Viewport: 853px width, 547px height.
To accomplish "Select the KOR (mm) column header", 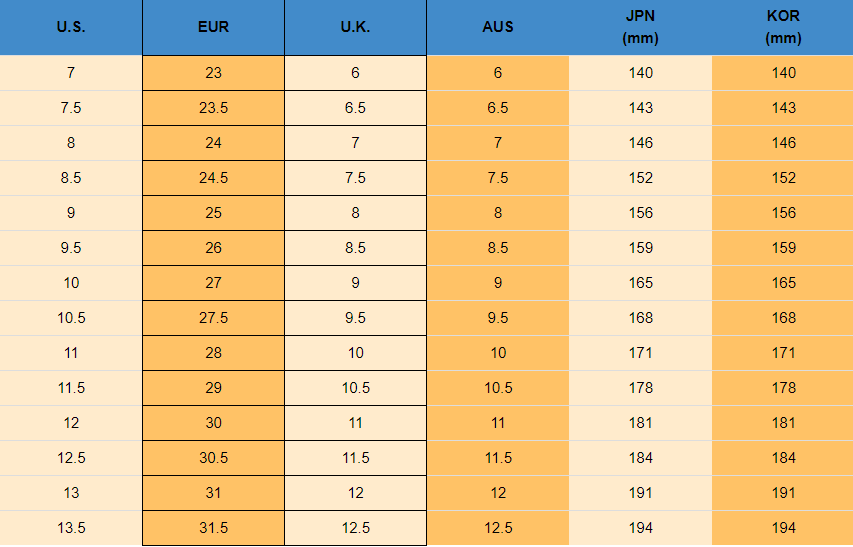I will (x=782, y=27).
